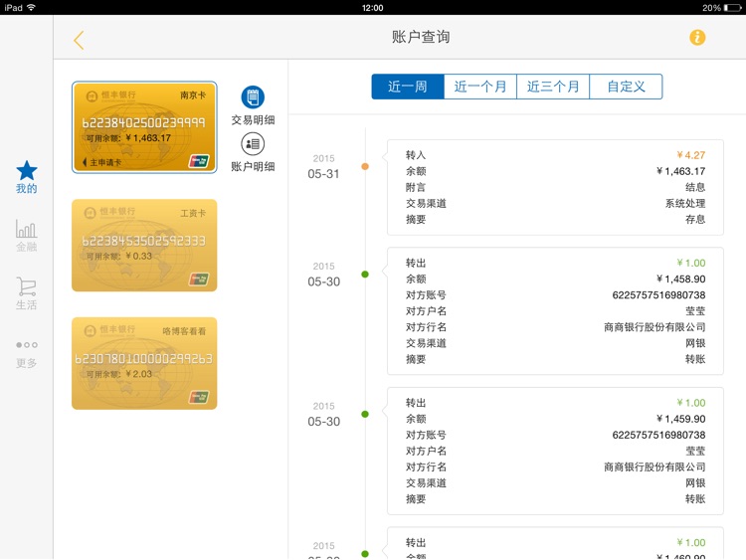Select the 南京卡 bank card
This screenshot has width=746, height=560.
pos(144,127)
